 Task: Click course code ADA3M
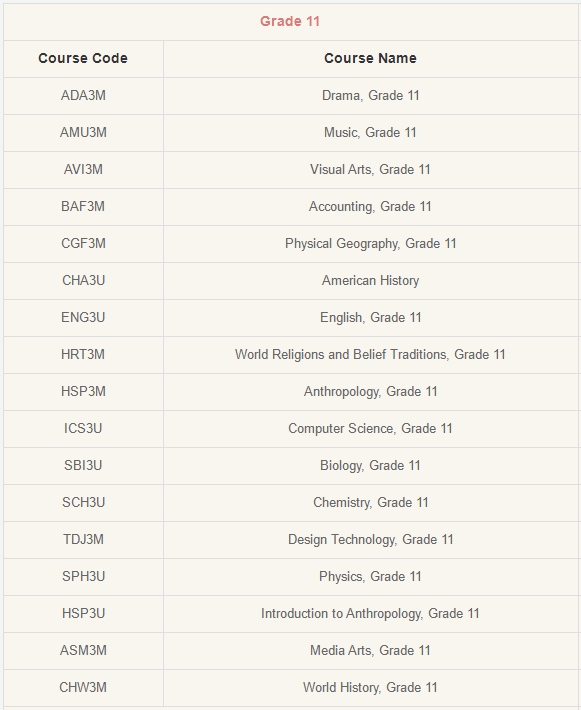[x=83, y=96]
